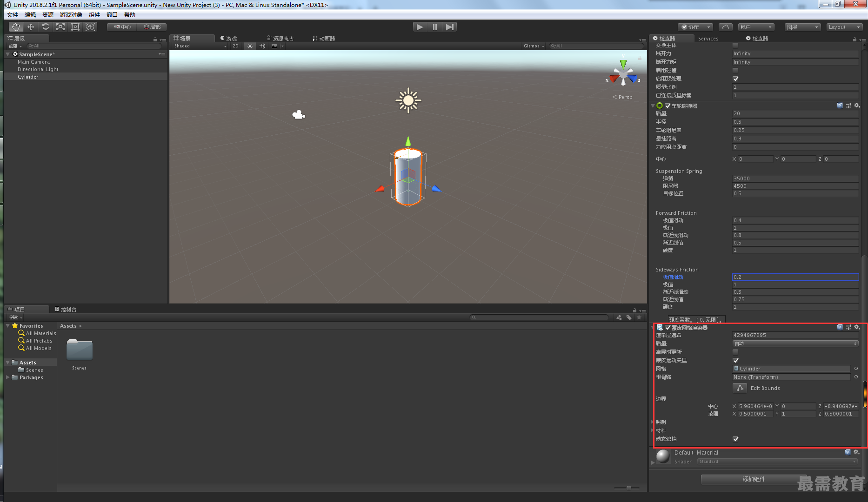Open the Scenes folder thumbnail
The height and width of the screenshot is (502, 868).
(80, 350)
